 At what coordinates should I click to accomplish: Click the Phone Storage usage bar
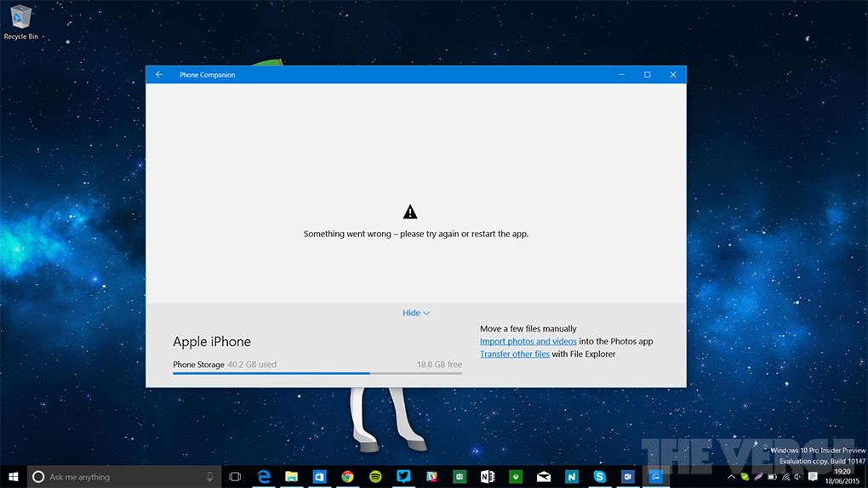point(317,373)
